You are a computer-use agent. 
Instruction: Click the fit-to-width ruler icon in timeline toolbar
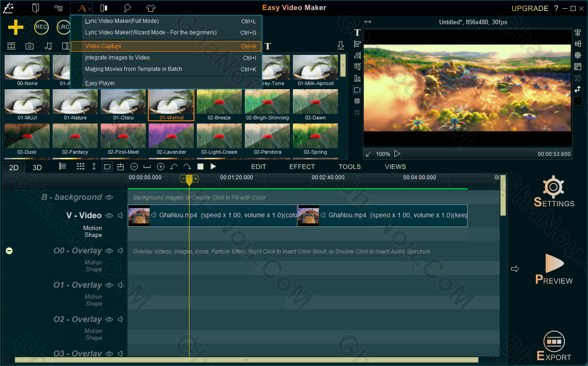(147, 167)
